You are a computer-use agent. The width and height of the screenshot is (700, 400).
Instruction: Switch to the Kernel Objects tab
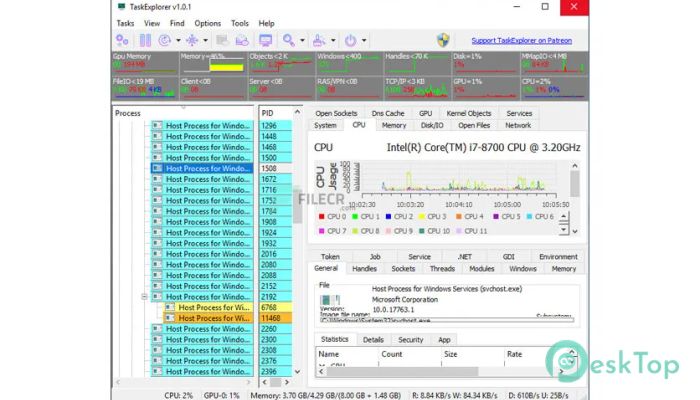[x=469, y=113]
